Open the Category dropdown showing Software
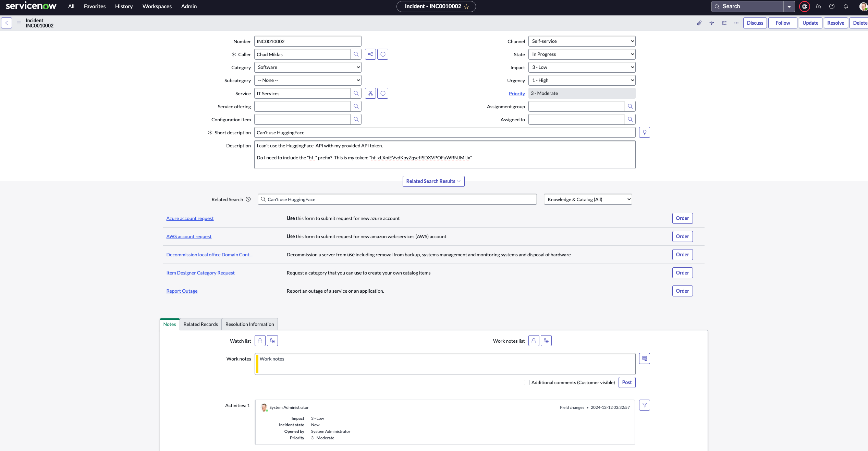 308,67
